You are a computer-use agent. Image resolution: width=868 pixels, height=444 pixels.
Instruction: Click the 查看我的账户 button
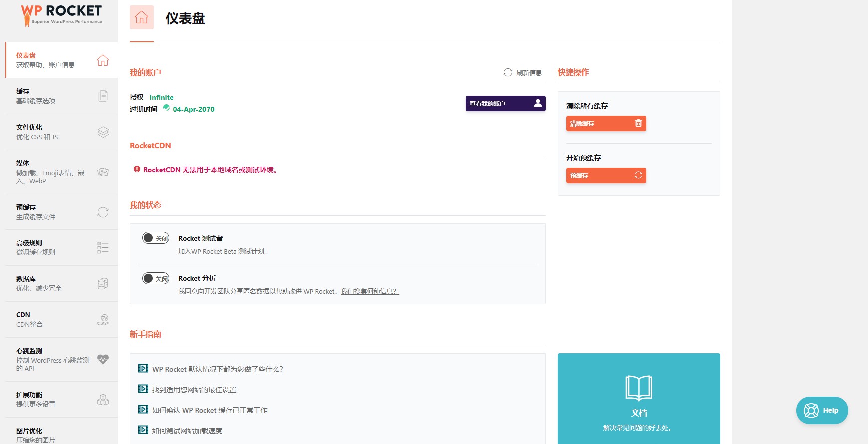(x=505, y=103)
